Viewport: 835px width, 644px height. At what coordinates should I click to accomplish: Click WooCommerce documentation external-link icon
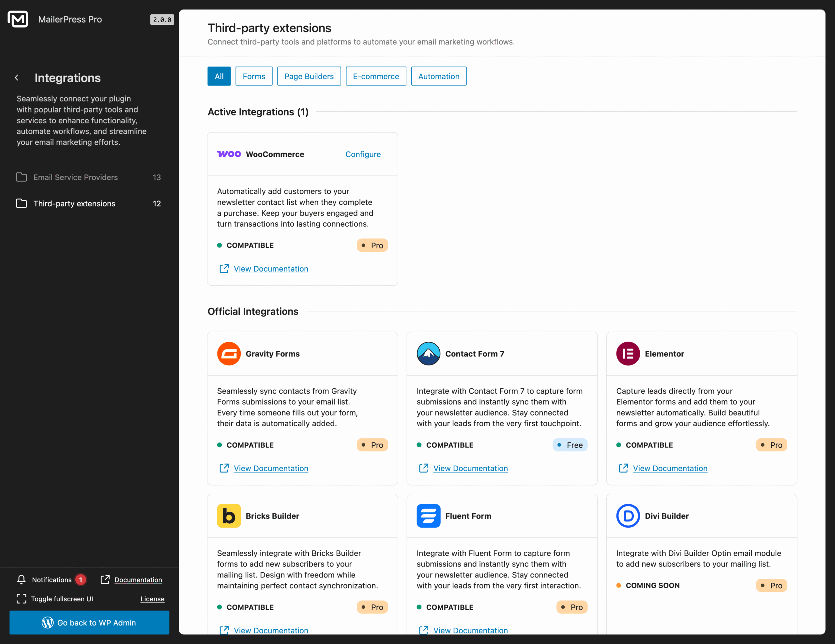[224, 269]
